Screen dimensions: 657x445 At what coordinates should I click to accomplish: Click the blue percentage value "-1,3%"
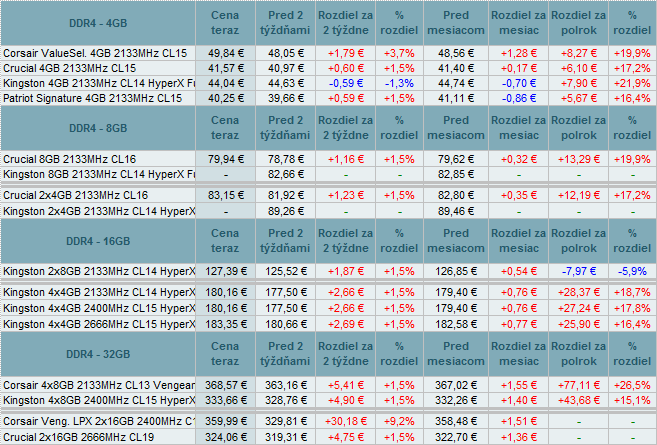click(399, 83)
